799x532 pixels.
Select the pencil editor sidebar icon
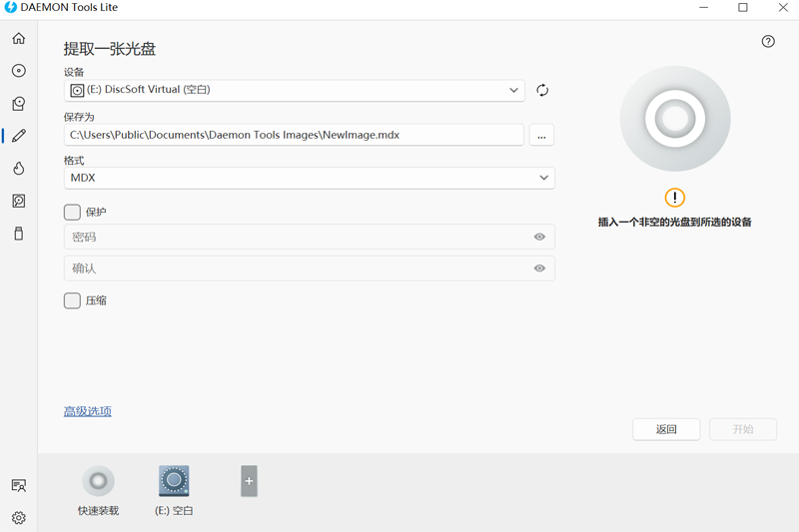(19, 136)
